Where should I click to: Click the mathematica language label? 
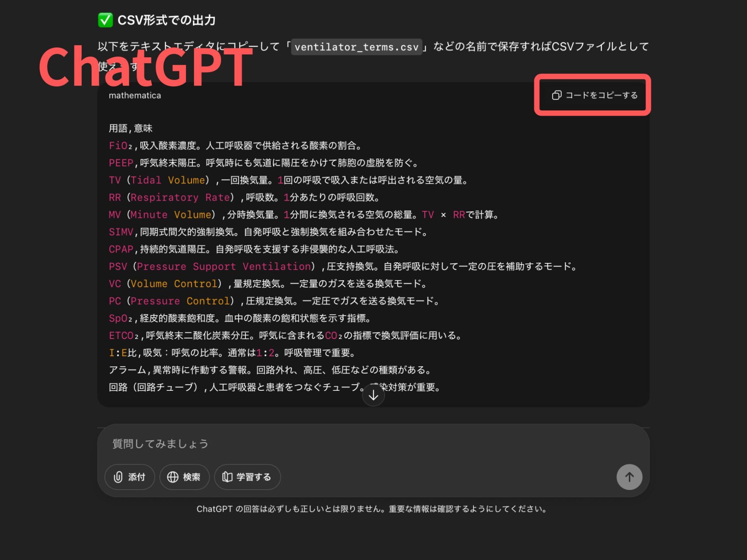(135, 95)
